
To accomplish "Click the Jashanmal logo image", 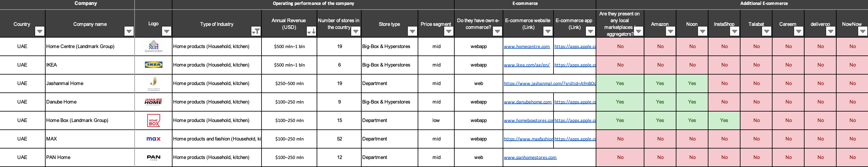I will tap(154, 83).
